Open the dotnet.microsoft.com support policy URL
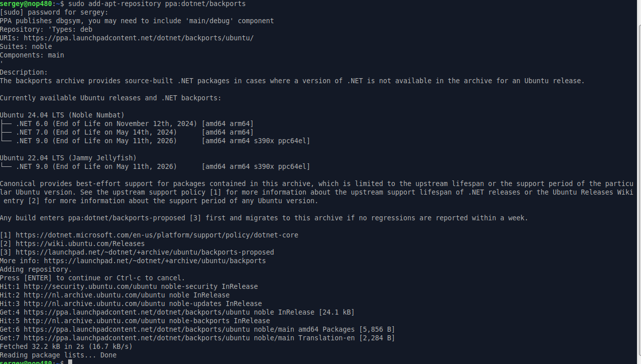The height and width of the screenshot is (364, 641). pos(157,235)
